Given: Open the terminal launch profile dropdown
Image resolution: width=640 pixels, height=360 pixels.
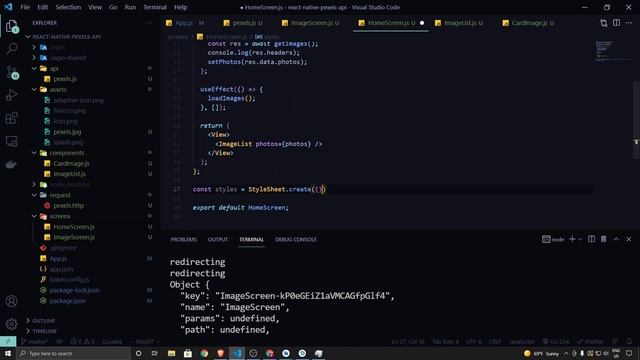Looking at the screenshot, I should 580,239.
